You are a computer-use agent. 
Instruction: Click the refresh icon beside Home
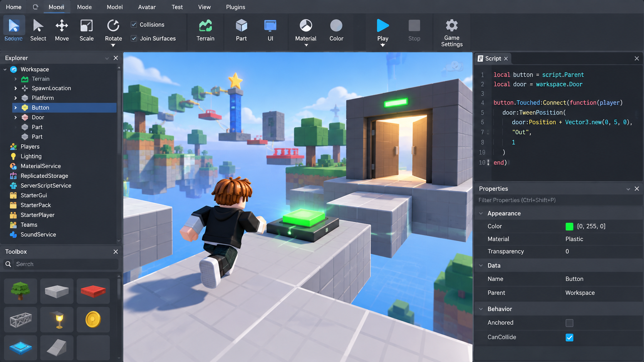coord(35,7)
